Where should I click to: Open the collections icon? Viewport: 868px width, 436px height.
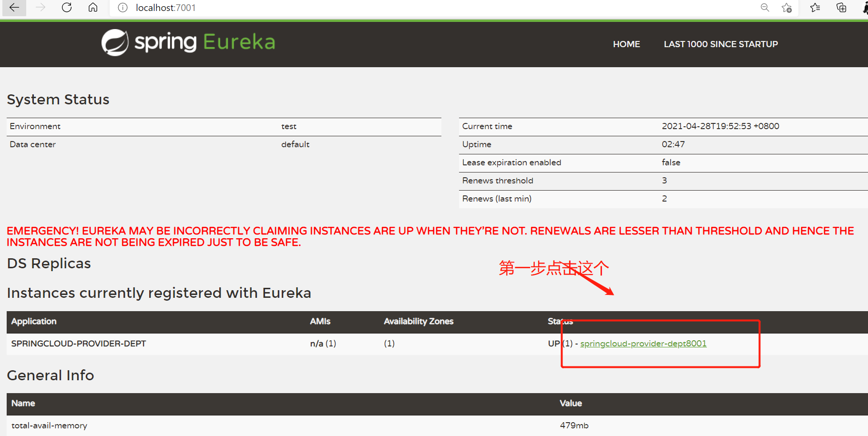coord(841,8)
